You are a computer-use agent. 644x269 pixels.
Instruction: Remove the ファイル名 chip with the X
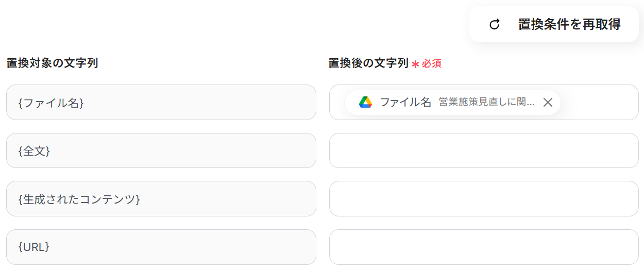pos(548,102)
